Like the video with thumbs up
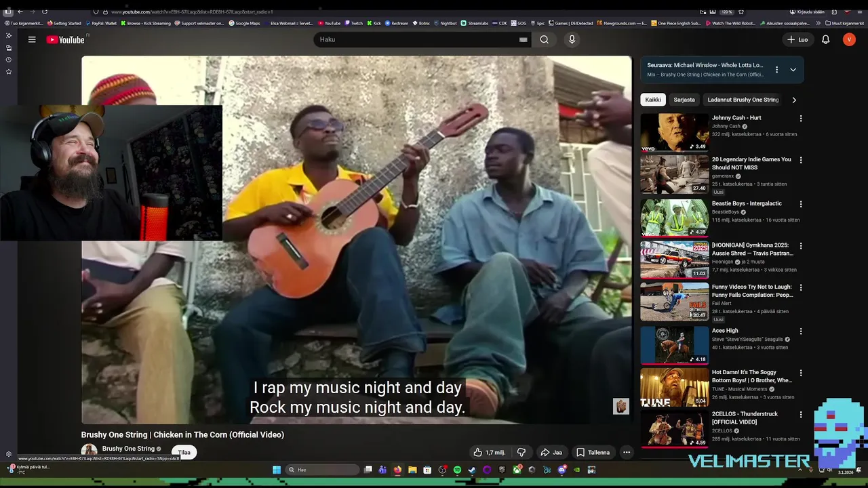The height and width of the screenshot is (488, 868). [x=489, y=452]
